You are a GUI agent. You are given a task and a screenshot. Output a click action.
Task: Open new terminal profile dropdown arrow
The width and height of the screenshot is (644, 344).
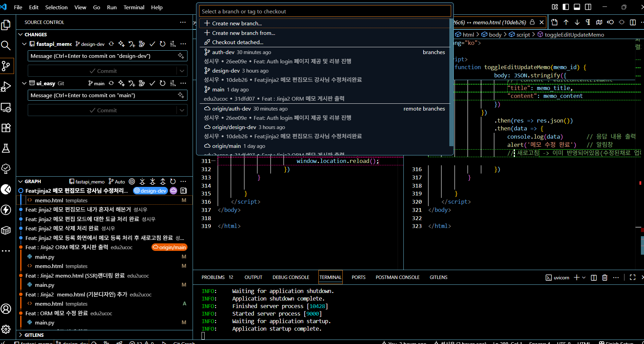click(x=584, y=277)
